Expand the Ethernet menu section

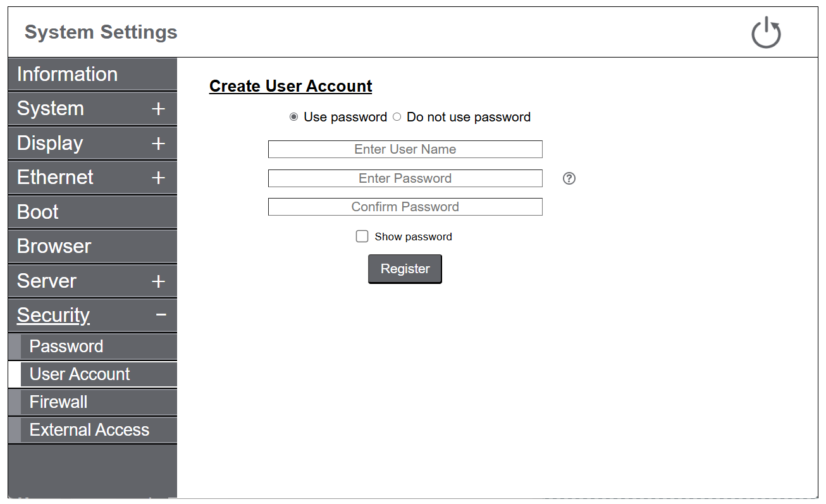point(158,178)
